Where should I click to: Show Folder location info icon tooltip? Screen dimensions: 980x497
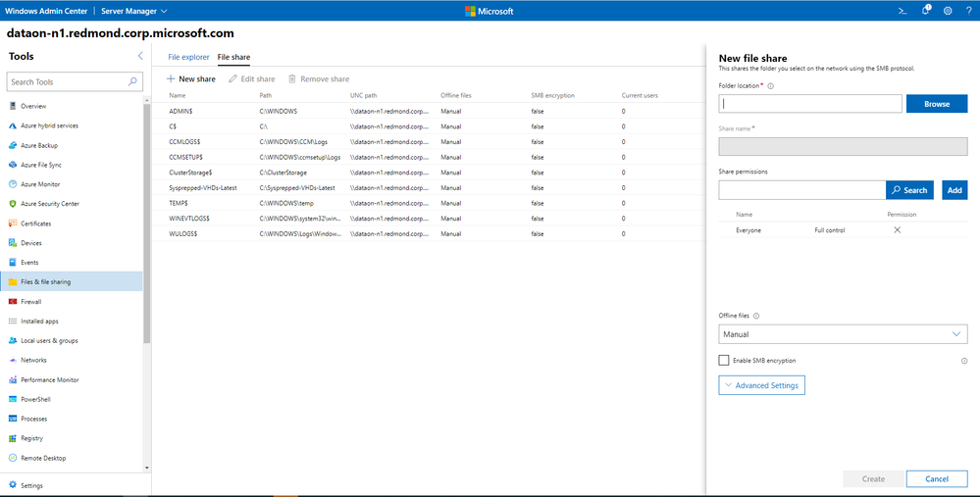770,86
